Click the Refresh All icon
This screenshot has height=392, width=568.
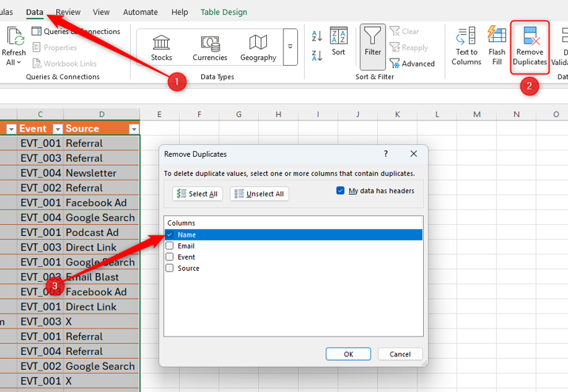15,36
